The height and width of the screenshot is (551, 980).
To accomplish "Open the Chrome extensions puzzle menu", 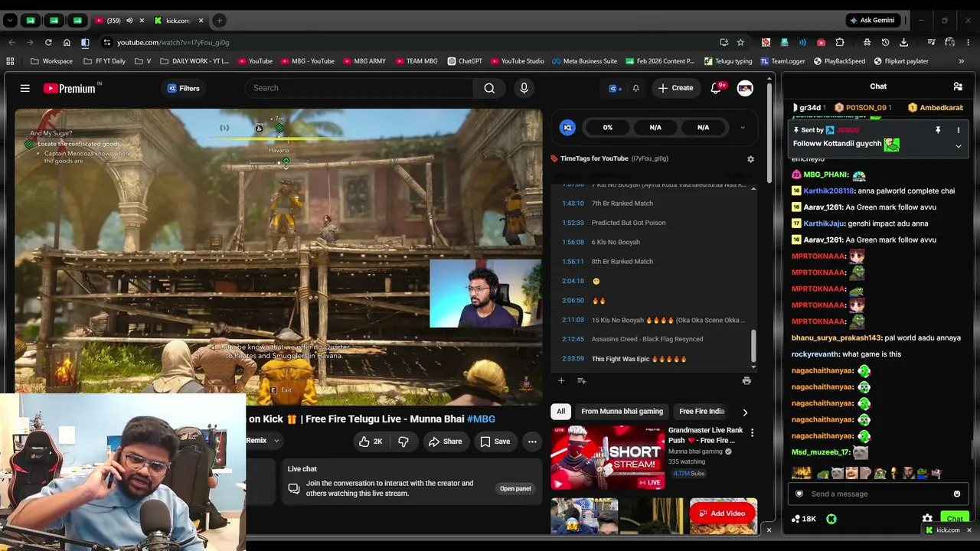I will pyautogui.click(x=840, y=42).
